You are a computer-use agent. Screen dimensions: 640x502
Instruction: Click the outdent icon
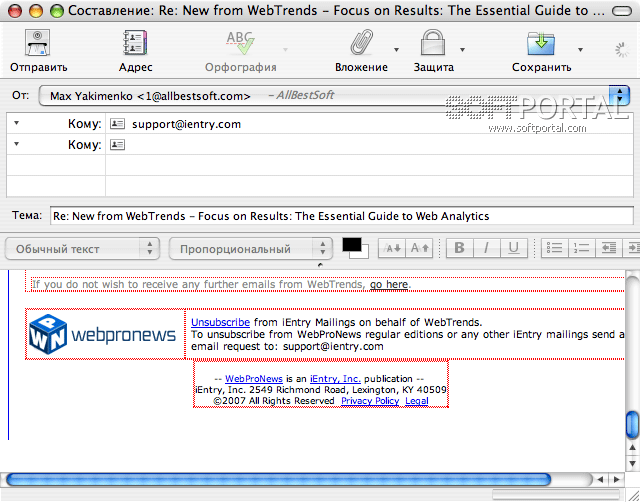pos(609,248)
